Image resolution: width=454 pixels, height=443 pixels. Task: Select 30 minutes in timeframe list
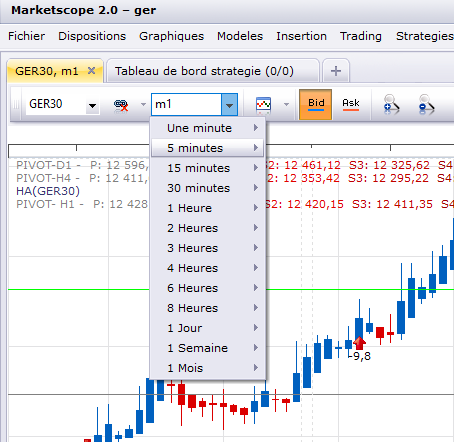coord(207,188)
